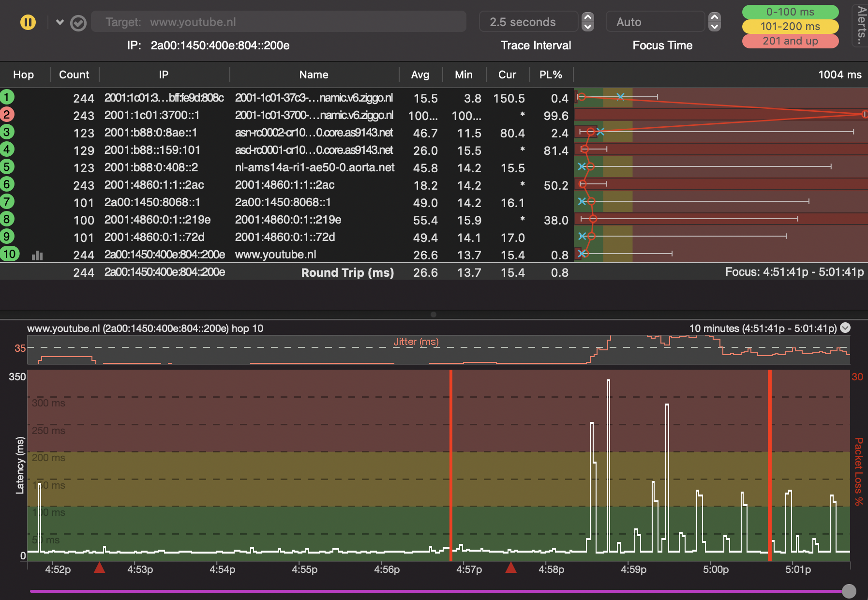Open the 2.5 seconds interval combo box
The width and height of the screenshot is (868, 600).
(528, 22)
